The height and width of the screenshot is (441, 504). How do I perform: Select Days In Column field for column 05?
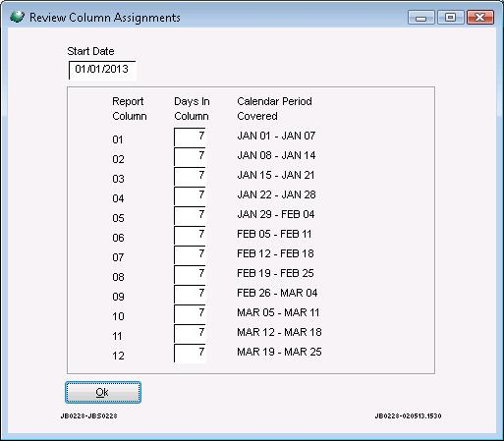tap(190, 215)
